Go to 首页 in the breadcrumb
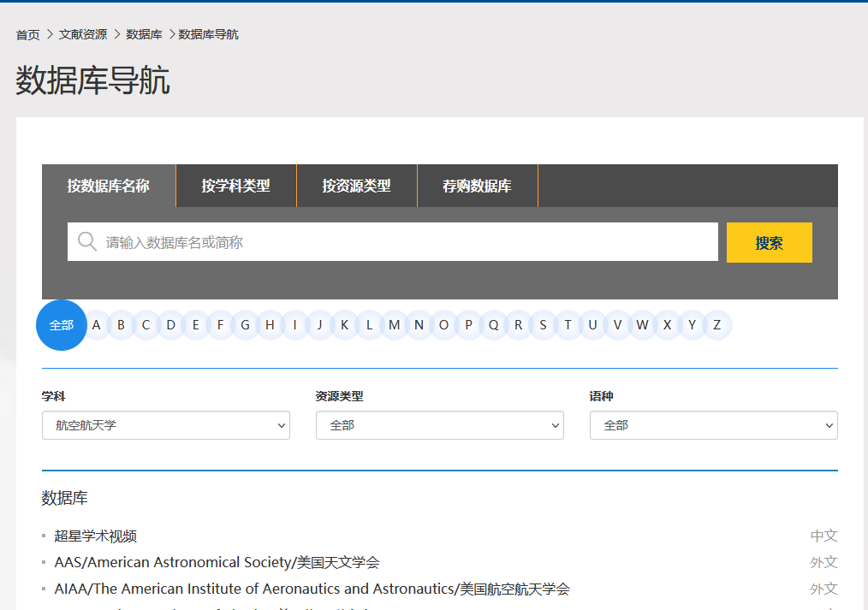 [x=27, y=35]
